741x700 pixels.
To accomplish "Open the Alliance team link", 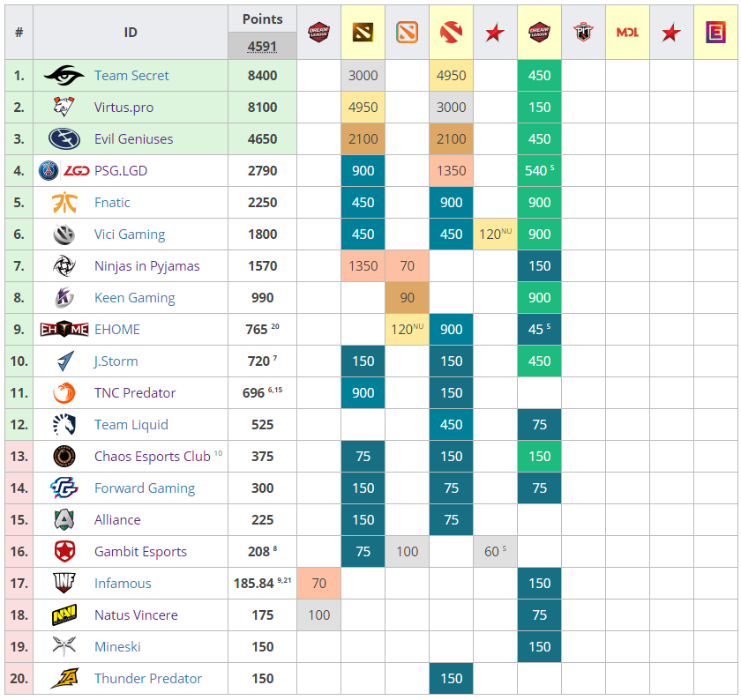I will [117, 519].
